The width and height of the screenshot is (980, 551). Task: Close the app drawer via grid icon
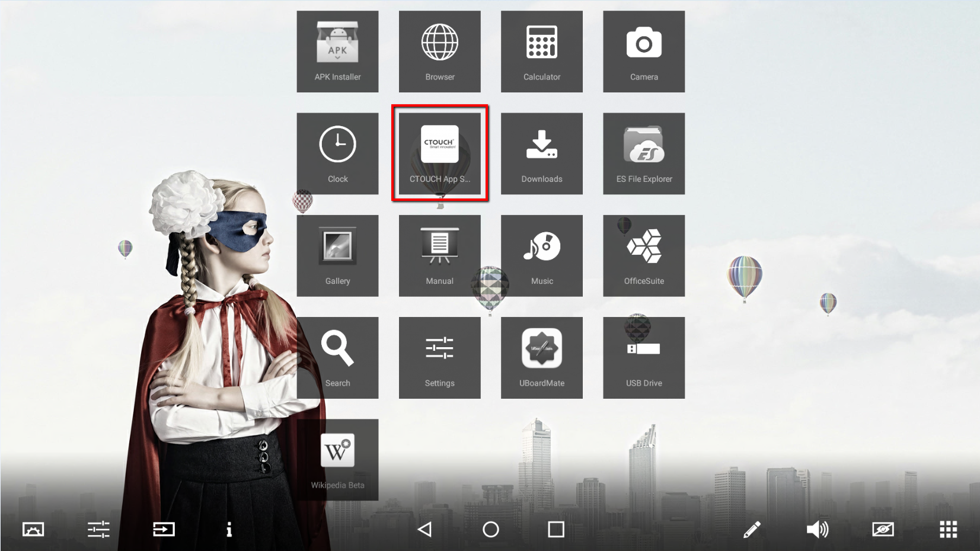[x=948, y=529]
